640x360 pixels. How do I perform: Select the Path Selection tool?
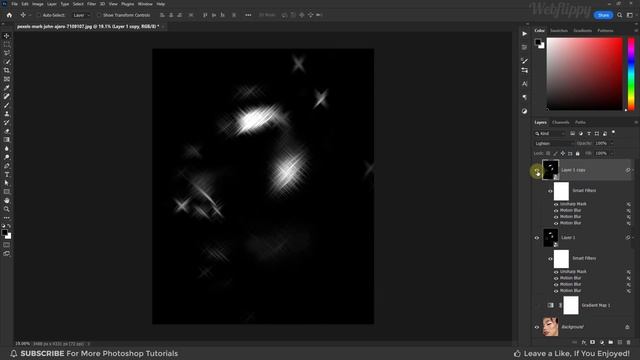pos(7,183)
